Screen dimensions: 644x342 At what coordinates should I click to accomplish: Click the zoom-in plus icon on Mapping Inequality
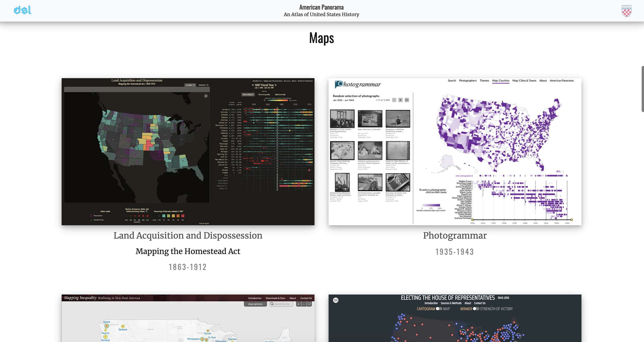tap(298, 304)
